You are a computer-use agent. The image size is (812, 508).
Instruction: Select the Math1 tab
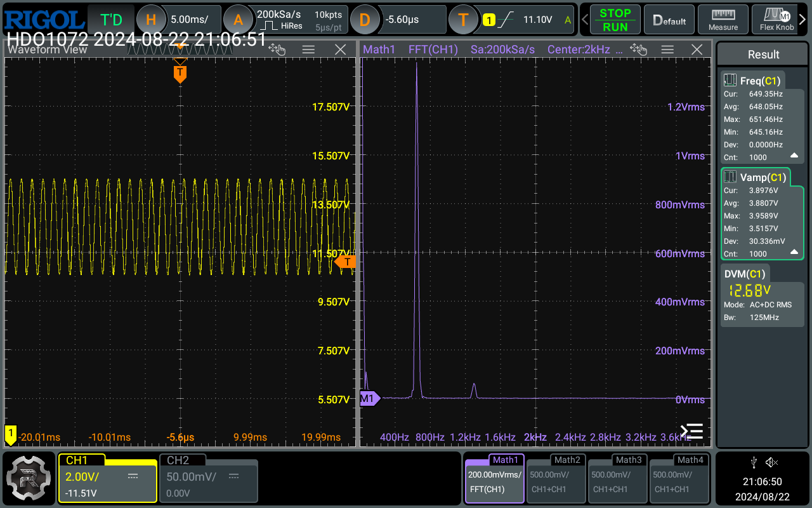tap(506, 460)
